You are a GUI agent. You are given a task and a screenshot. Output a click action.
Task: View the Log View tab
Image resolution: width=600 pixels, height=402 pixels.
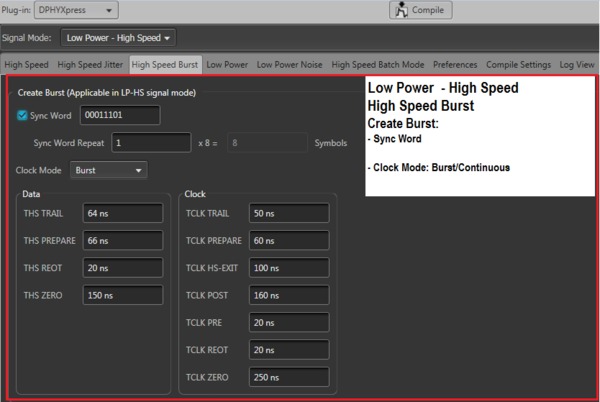point(577,65)
